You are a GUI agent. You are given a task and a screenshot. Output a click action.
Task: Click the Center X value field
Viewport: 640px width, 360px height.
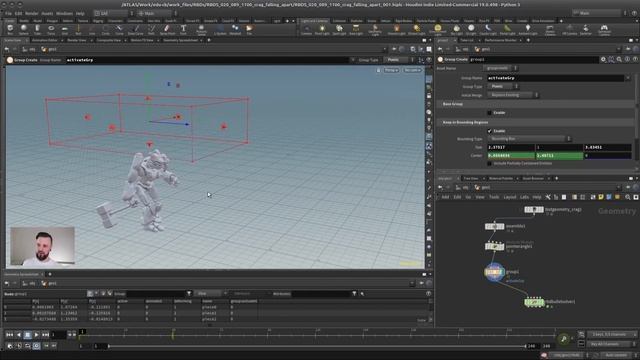(x=511, y=156)
